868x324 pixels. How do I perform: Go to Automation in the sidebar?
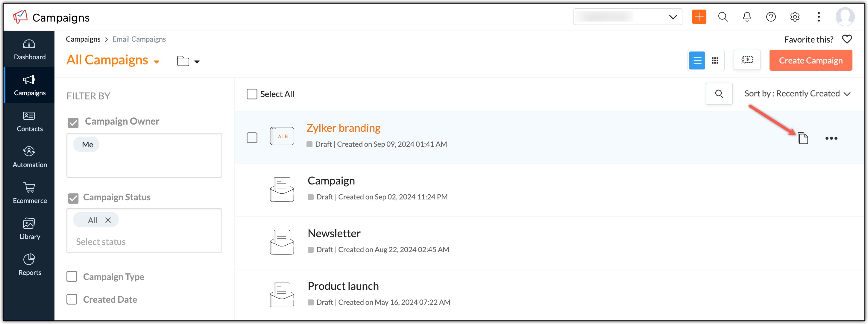click(x=30, y=157)
